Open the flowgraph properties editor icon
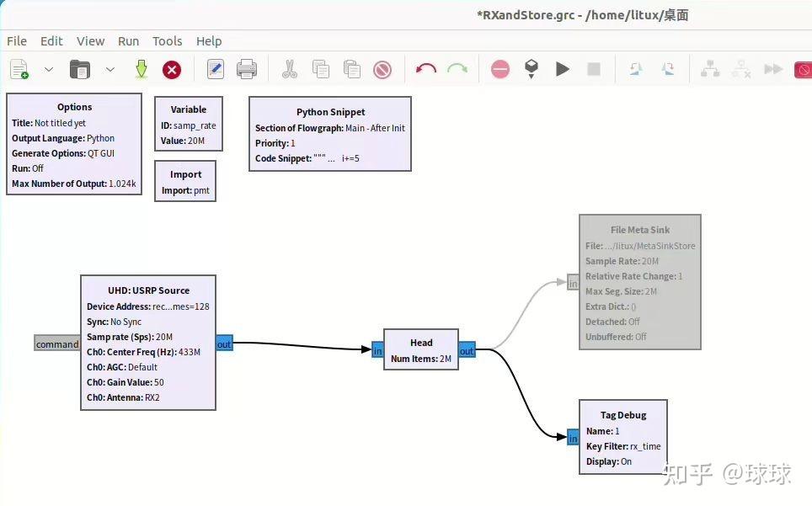The height and width of the screenshot is (506, 812). click(x=215, y=69)
